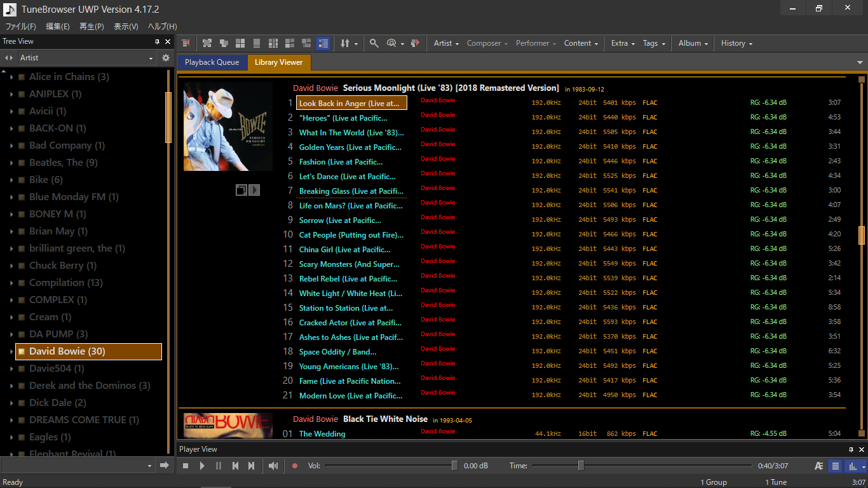
Task: Click the Play button in Player View
Action: (202, 466)
